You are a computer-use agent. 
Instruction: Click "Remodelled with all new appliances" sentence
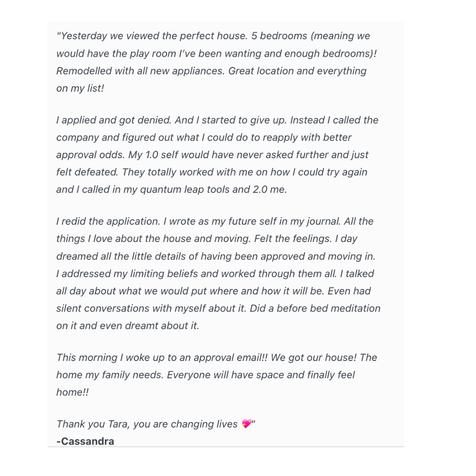click(x=140, y=71)
